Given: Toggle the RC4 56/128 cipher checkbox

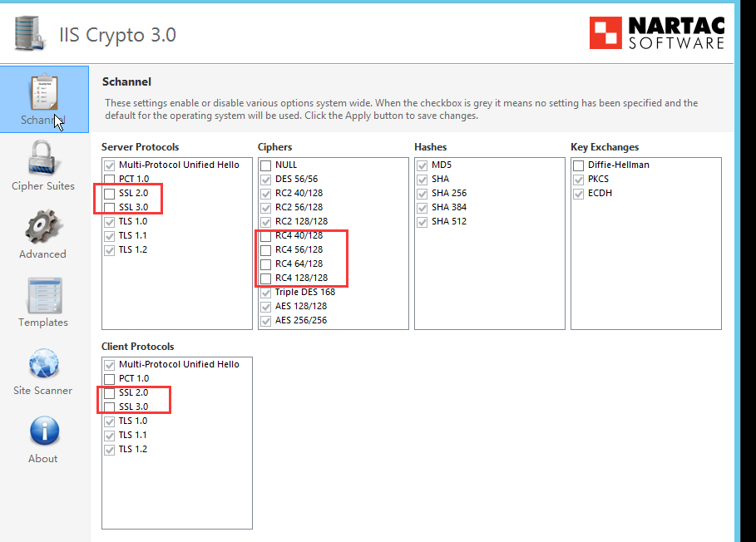Looking at the screenshot, I should 265,250.
